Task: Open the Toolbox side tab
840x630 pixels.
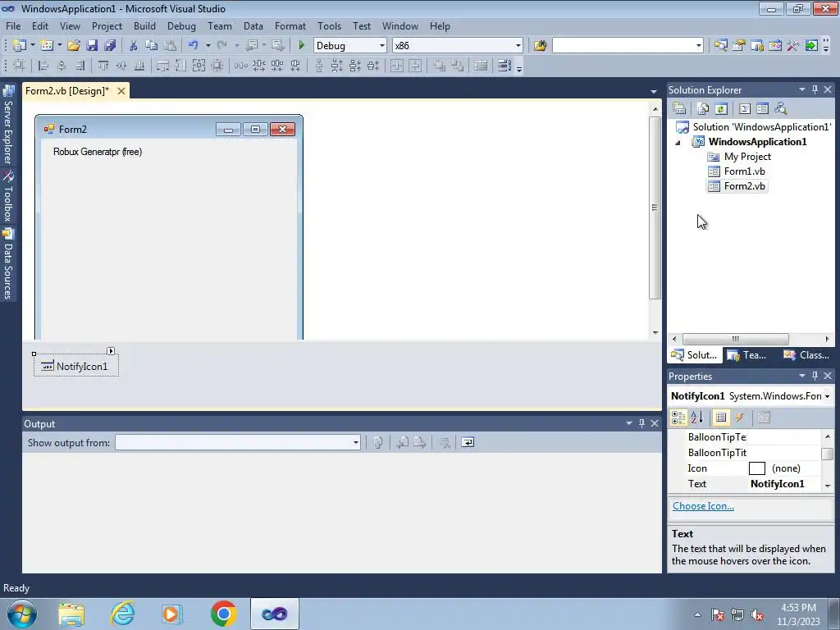Action: [x=8, y=197]
